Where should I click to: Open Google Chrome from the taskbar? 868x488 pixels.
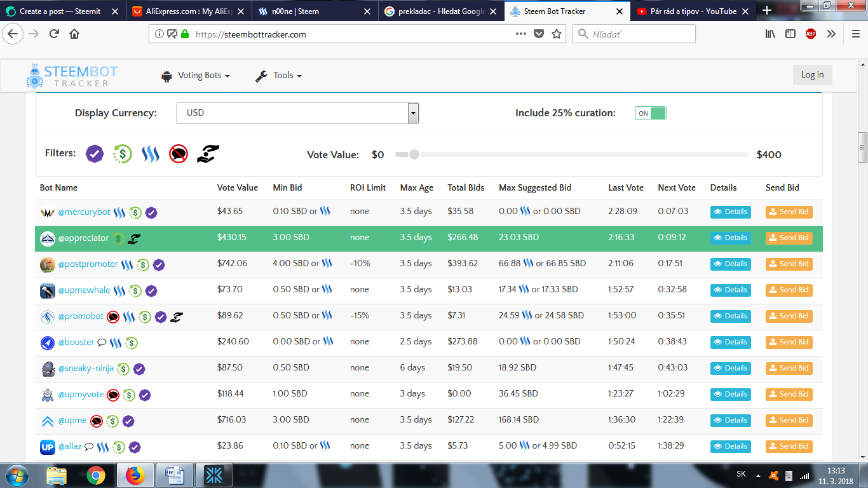96,475
